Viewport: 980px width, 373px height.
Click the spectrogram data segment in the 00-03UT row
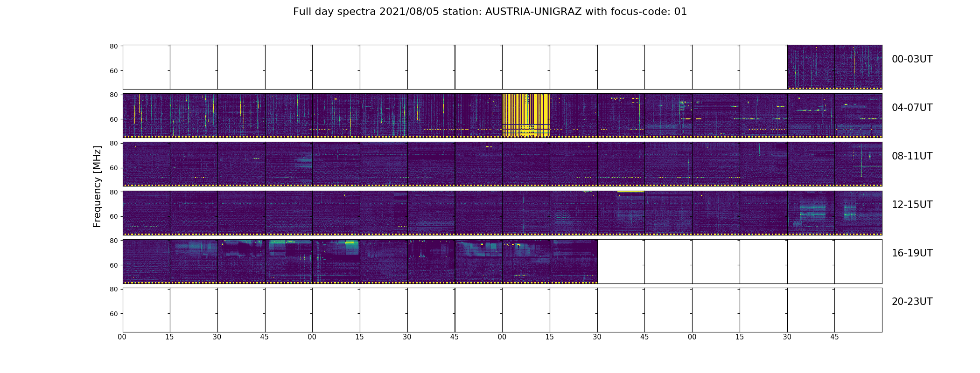pos(834,67)
